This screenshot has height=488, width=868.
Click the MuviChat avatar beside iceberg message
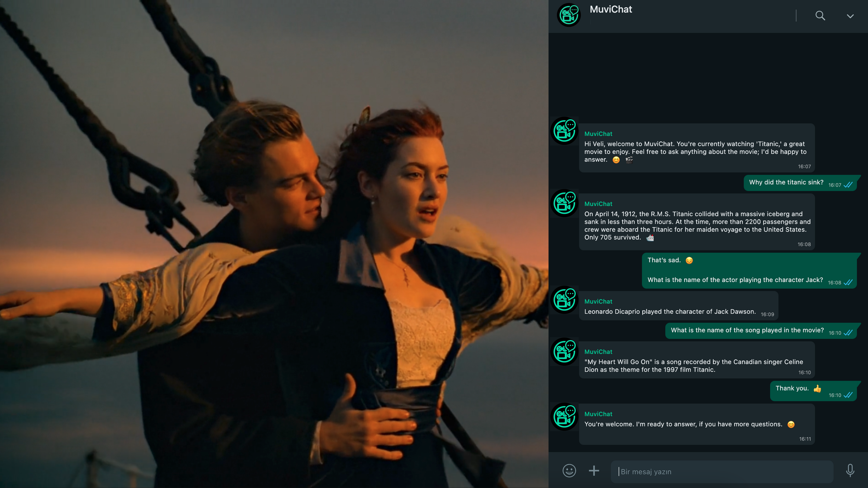coord(565,203)
